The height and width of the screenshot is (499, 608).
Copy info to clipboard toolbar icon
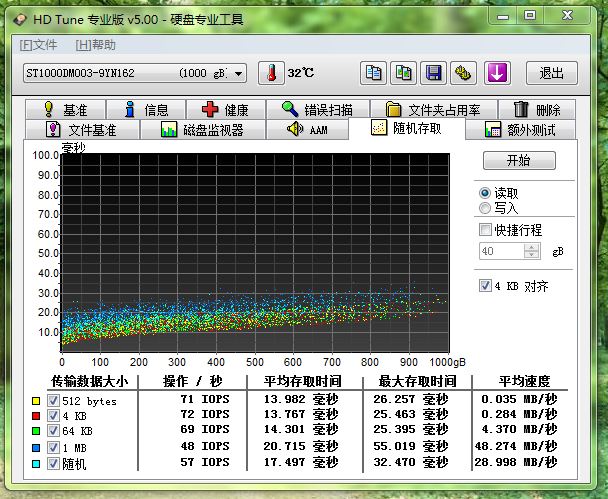coord(373,73)
